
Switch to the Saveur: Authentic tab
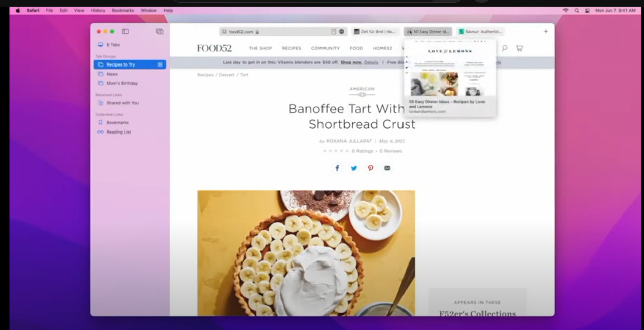coord(480,31)
